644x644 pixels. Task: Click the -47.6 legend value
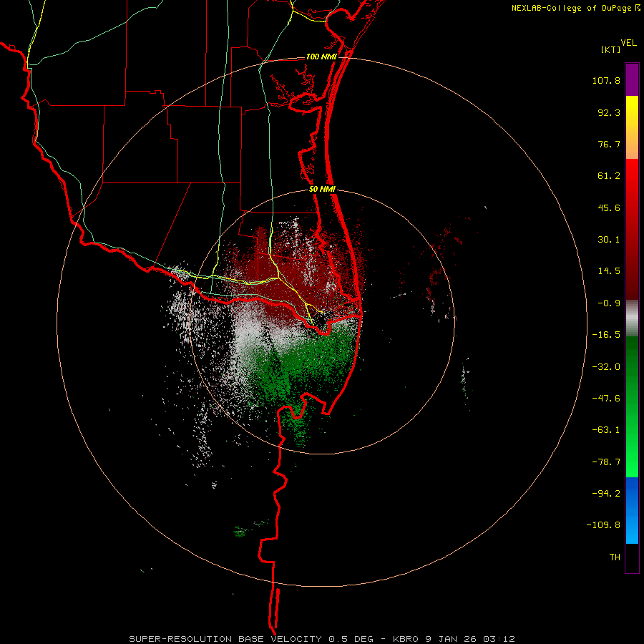(606, 399)
